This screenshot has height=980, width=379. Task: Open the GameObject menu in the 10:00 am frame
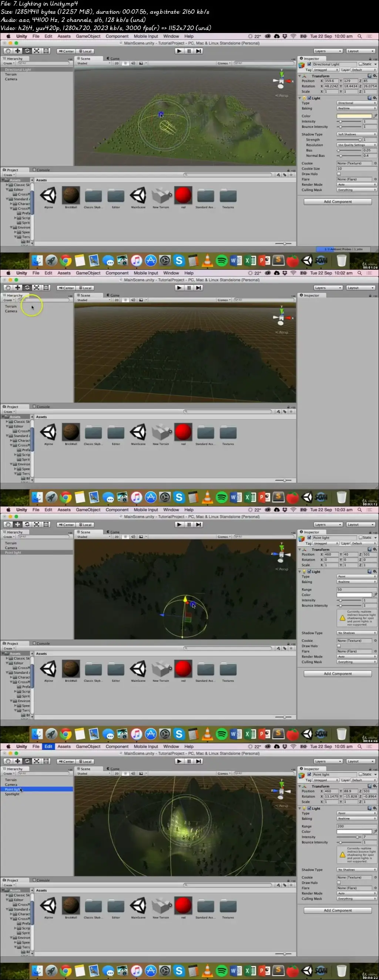(x=88, y=37)
